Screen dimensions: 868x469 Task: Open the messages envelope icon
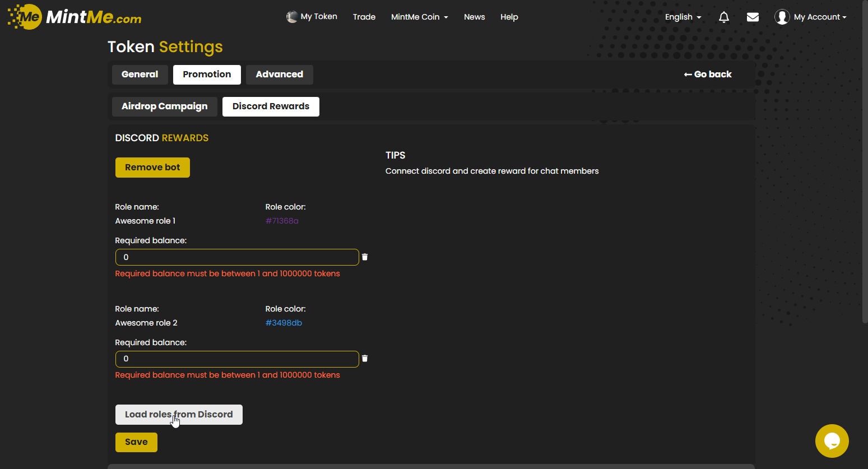753,17
